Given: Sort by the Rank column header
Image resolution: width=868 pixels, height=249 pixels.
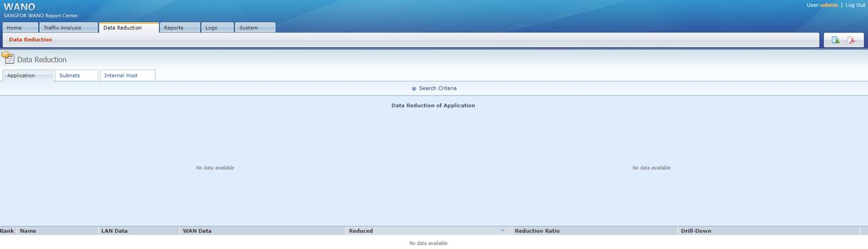Looking at the screenshot, I should tap(7, 231).
